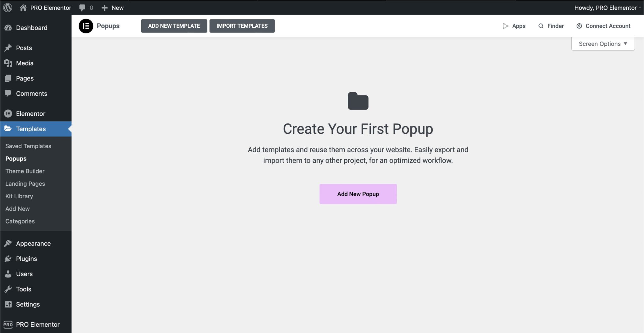Click the Popups page title text
The image size is (644, 333).
pyautogui.click(x=108, y=26)
